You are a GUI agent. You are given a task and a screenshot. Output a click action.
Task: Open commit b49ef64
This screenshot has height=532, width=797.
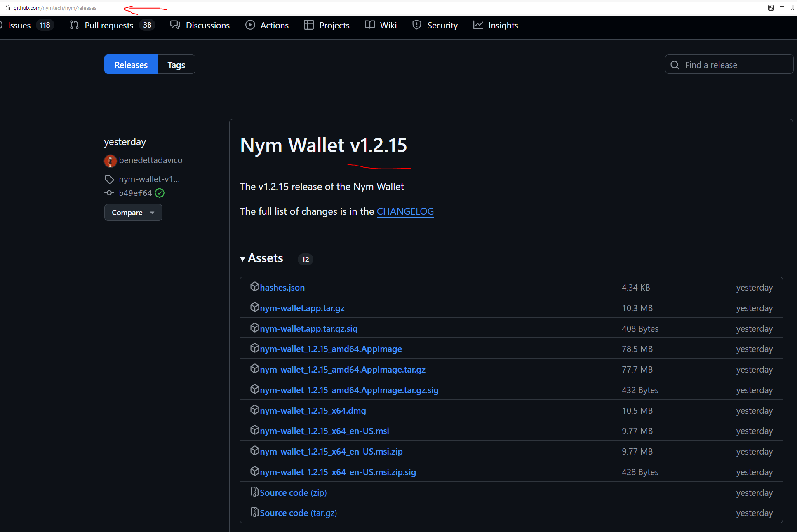click(135, 193)
